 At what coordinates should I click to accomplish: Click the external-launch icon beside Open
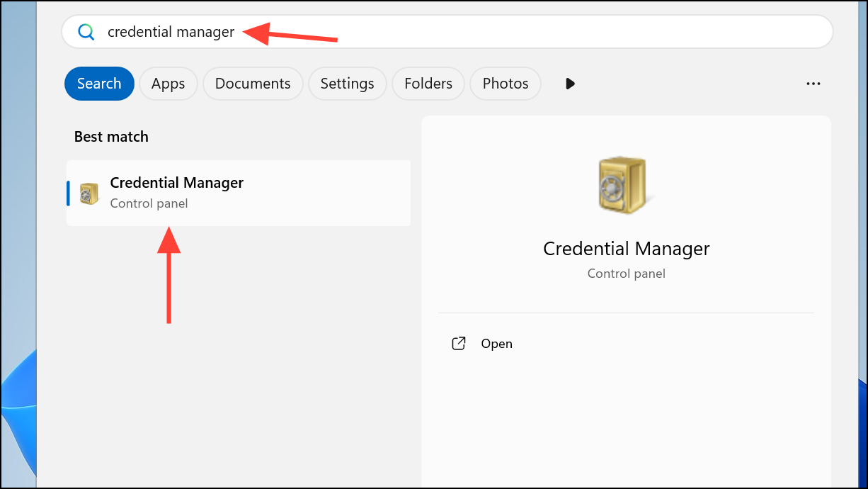459,344
